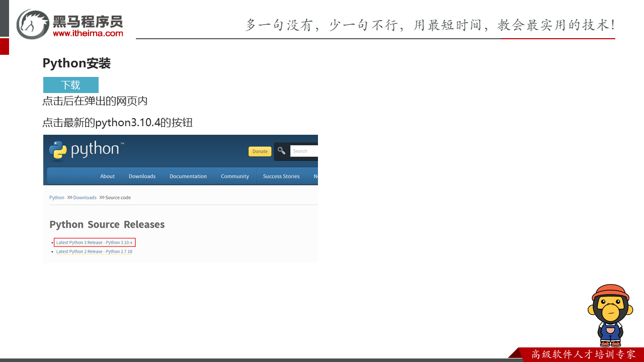Open the About navigation item

click(107, 176)
